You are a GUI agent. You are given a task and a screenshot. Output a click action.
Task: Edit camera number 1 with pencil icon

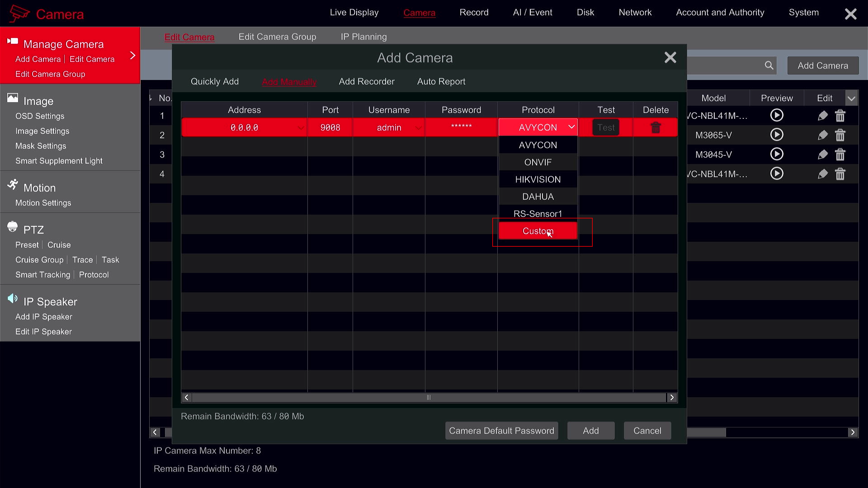(x=822, y=116)
